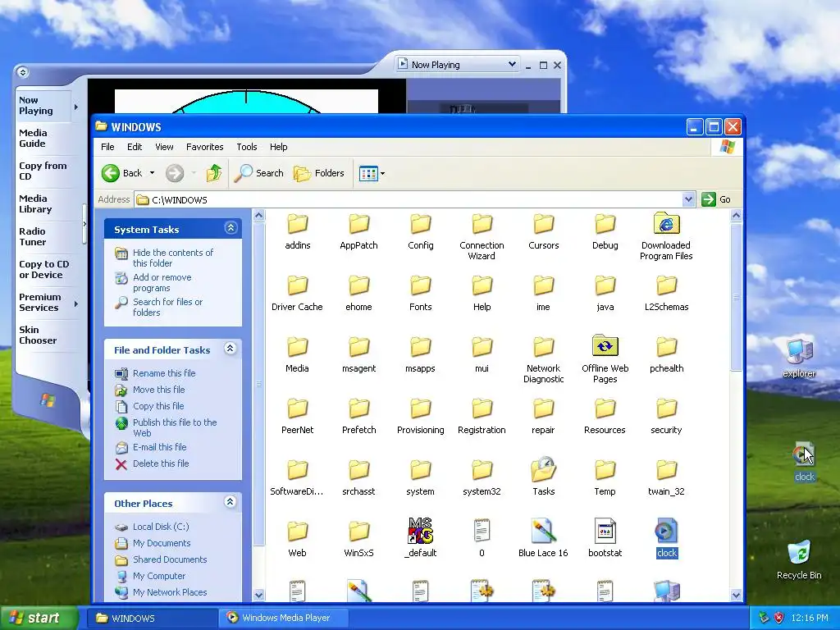Image resolution: width=840 pixels, height=630 pixels.
Task: Click the Up one level toolbar icon
Action: tap(214, 173)
